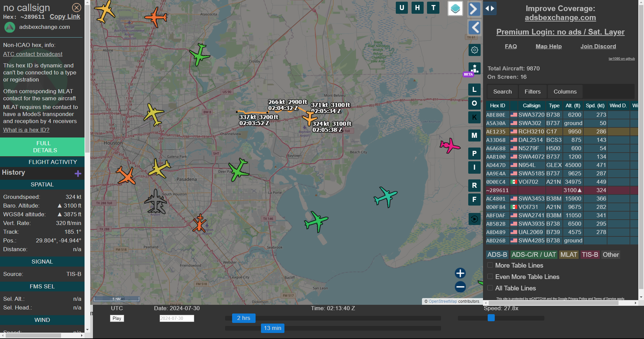Select RCH3210 row in aircraft table
The width and height of the screenshot is (644, 339).
tap(562, 131)
